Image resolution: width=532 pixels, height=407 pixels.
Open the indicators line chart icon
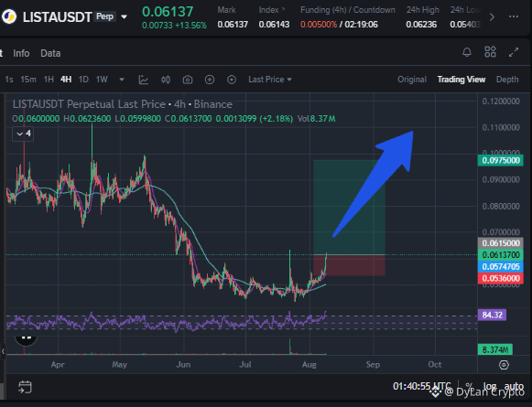(144, 80)
